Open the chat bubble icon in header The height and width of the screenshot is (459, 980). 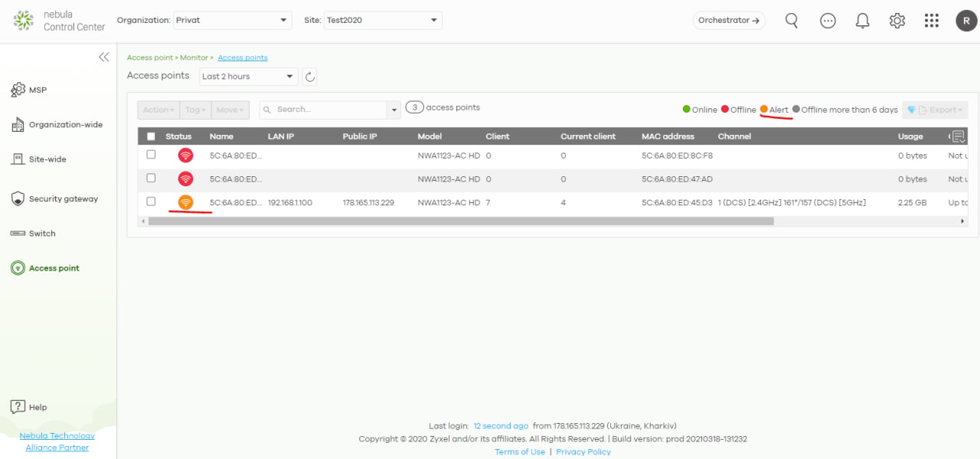[x=828, y=21]
